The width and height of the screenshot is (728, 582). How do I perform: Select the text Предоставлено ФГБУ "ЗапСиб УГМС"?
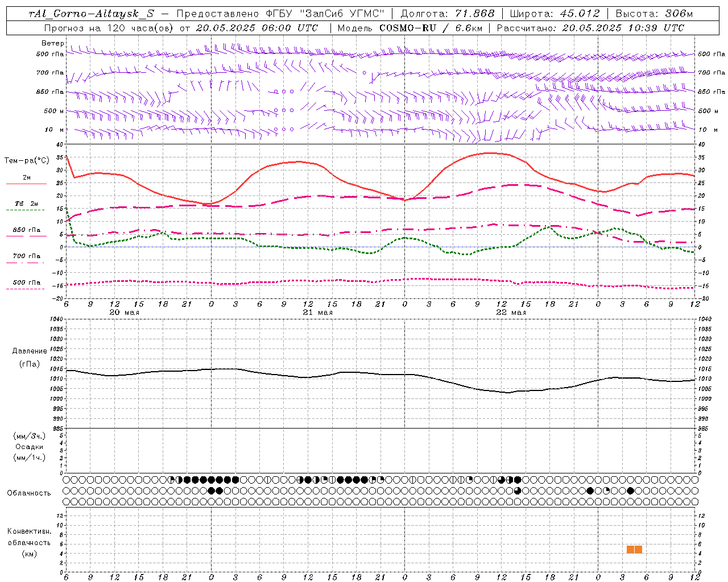tap(281, 14)
